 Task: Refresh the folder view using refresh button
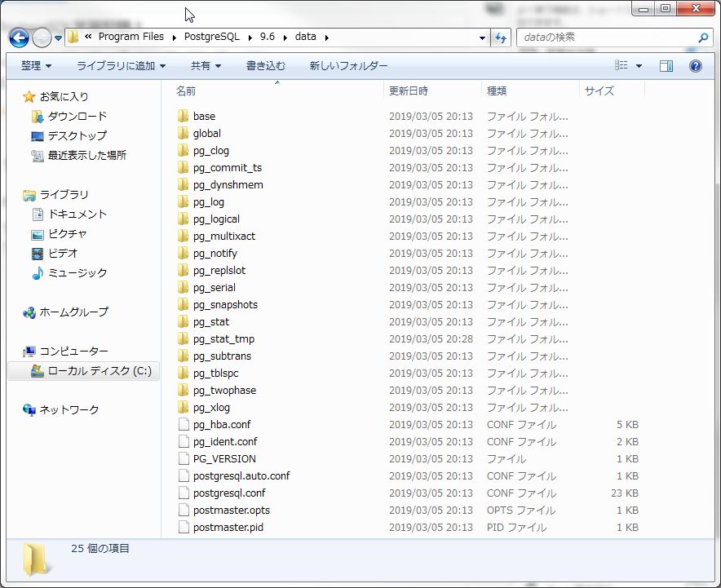[x=501, y=38]
